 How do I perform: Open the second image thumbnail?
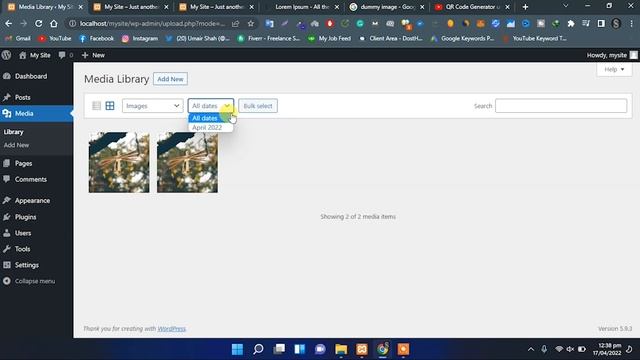pyautogui.click(x=187, y=162)
